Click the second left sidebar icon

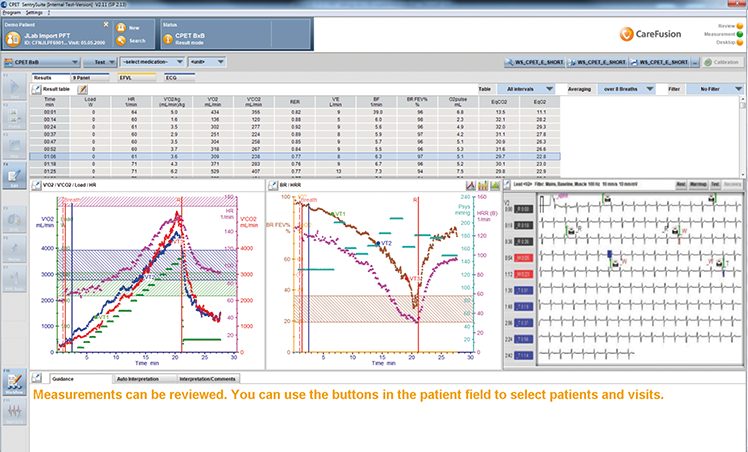click(14, 116)
